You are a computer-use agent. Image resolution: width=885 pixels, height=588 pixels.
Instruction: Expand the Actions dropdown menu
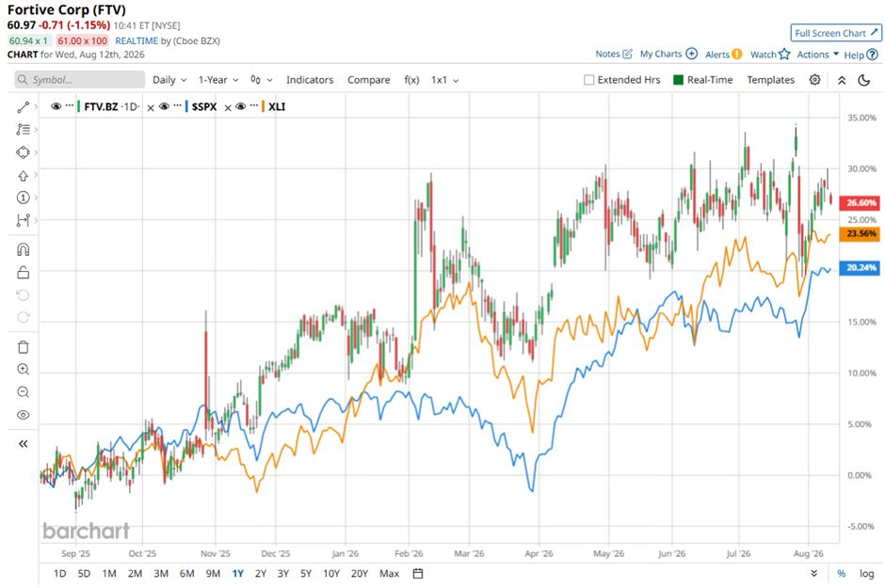(818, 55)
